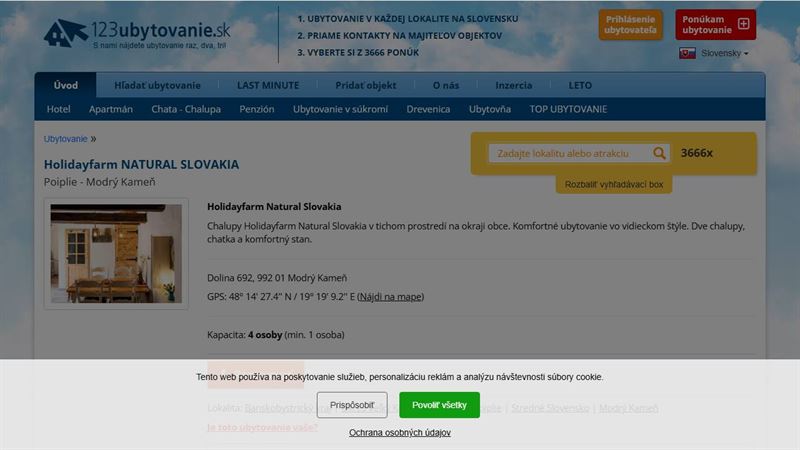Click Prihlásenie ubytovateľa button
Image resolution: width=800 pixels, height=450 pixels.
click(630, 24)
